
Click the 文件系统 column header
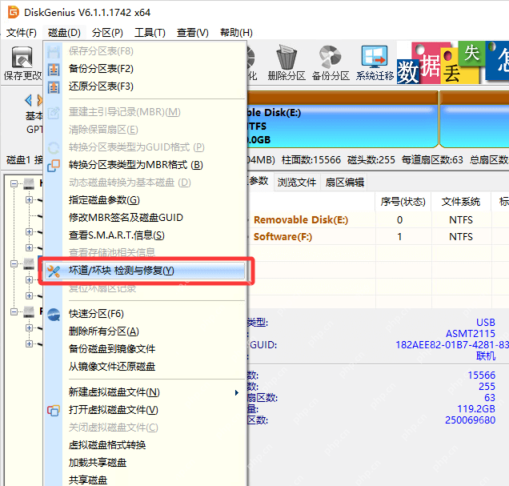point(461,202)
